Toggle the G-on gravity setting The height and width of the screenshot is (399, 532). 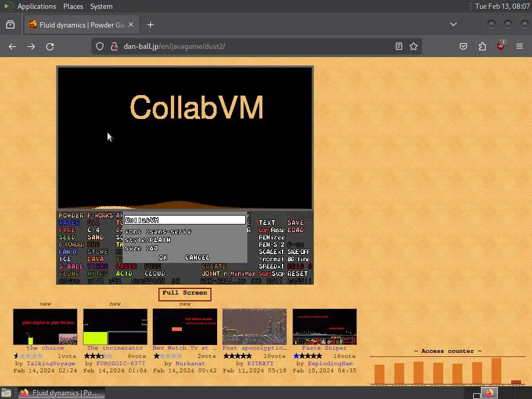296,245
